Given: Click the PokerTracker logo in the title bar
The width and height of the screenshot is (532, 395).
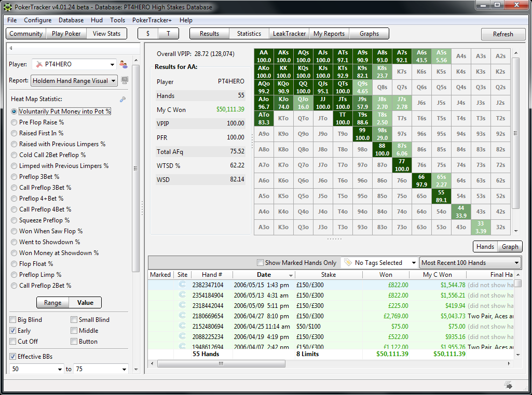Looking at the screenshot, I should [7, 7].
